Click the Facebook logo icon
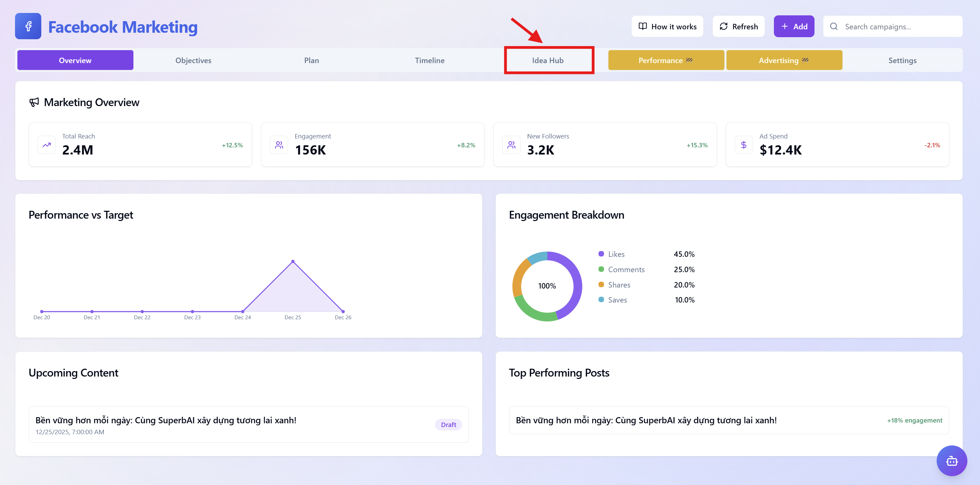Image resolution: width=980 pixels, height=485 pixels. [28, 26]
